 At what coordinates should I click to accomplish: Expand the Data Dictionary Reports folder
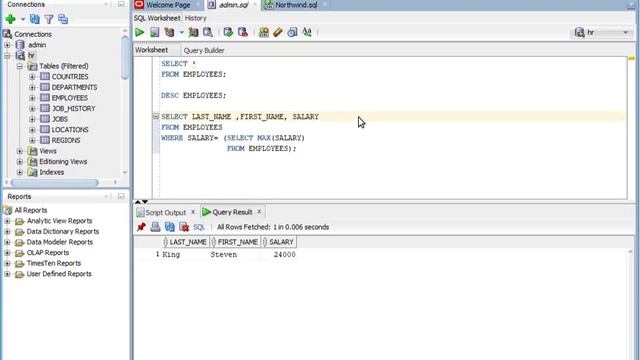(7, 231)
